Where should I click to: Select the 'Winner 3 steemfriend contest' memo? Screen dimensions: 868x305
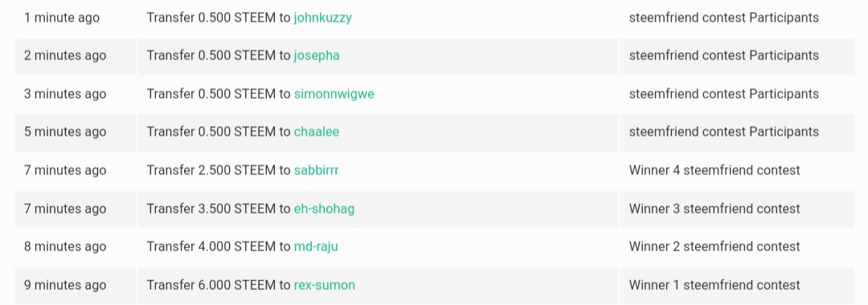point(714,209)
